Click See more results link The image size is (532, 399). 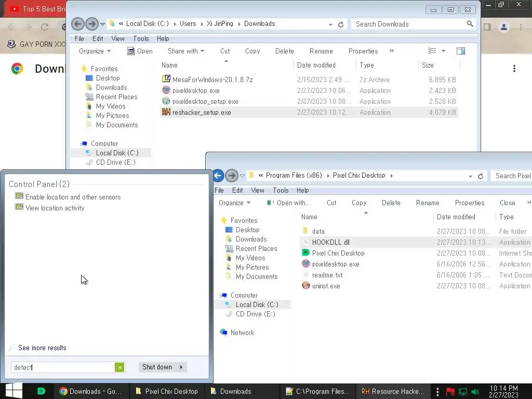coord(42,348)
